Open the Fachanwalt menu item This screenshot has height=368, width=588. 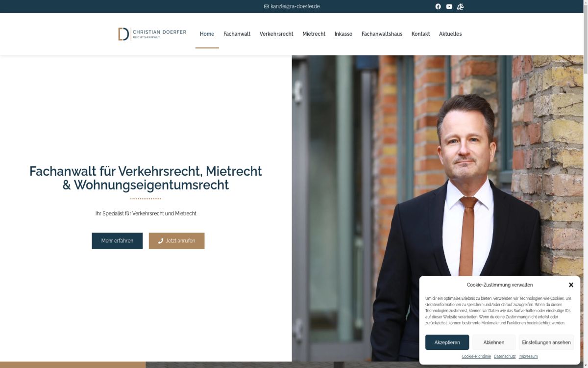tap(237, 34)
